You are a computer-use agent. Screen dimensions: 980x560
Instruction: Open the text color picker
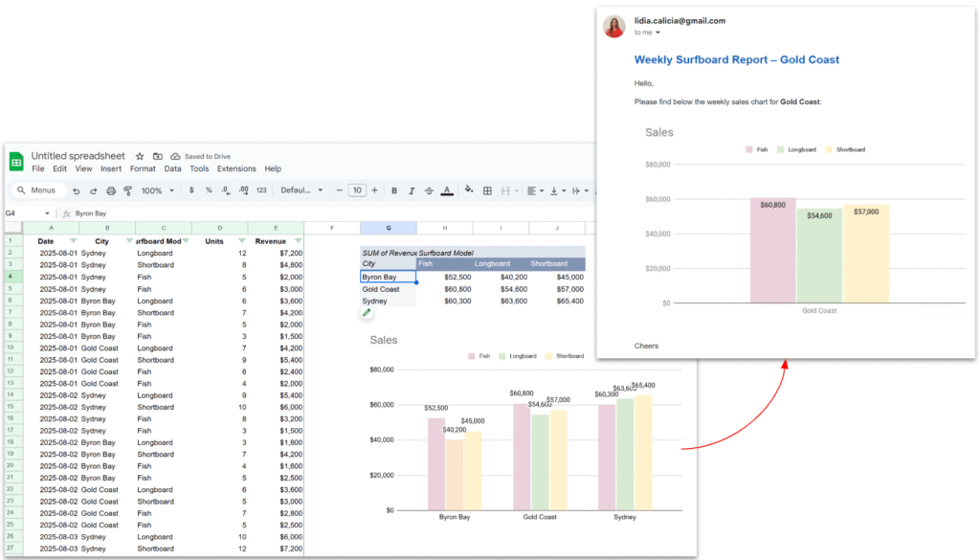coord(447,190)
